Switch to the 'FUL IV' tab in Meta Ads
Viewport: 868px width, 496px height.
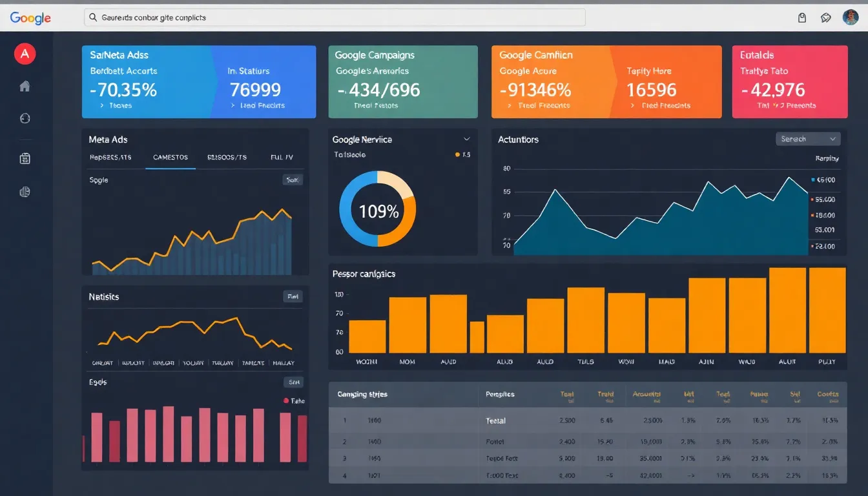pyautogui.click(x=282, y=157)
